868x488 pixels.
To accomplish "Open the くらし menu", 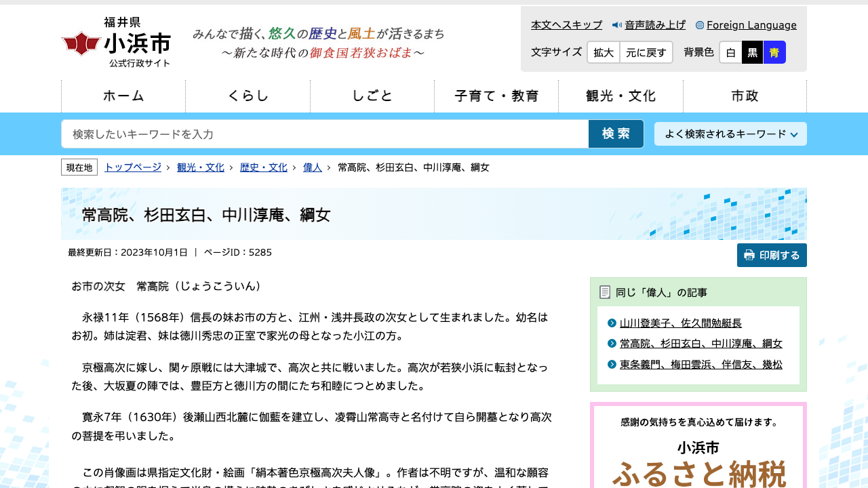I will tap(248, 96).
